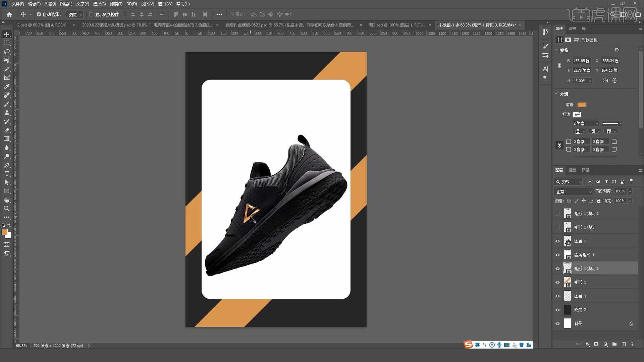Select the Path Selection tool
Image resolution: width=644 pixels, height=362 pixels.
tap(7, 182)
